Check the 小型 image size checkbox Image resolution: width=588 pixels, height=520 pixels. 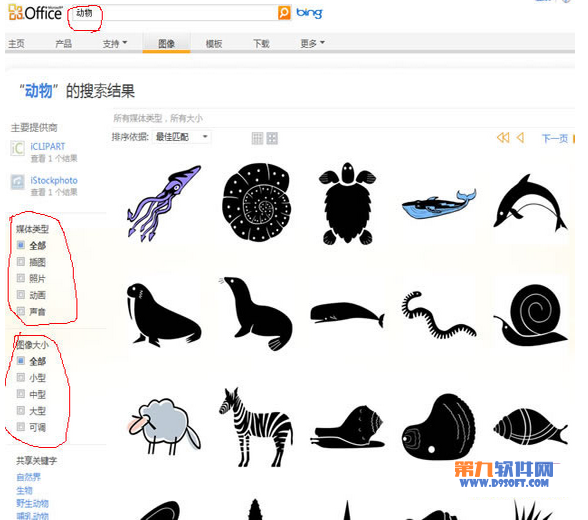click(21, 377)
